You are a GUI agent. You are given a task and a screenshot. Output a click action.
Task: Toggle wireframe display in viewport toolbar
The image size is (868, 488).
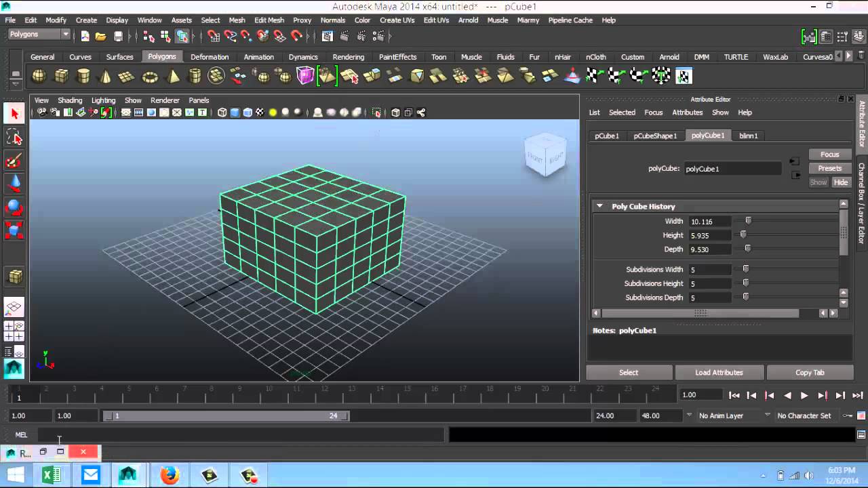click(x=222, y=113)
